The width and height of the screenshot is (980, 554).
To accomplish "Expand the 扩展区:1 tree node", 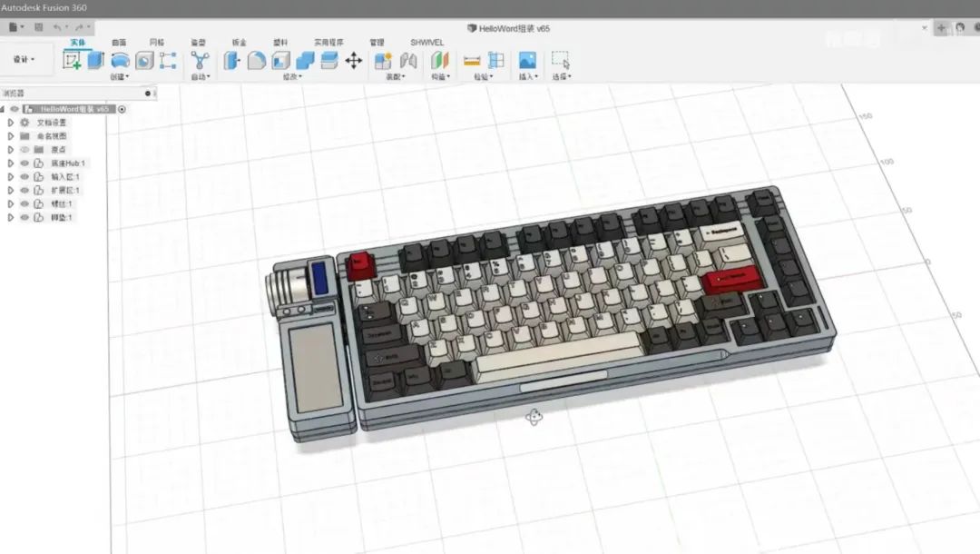I will [x=10, y=190].
